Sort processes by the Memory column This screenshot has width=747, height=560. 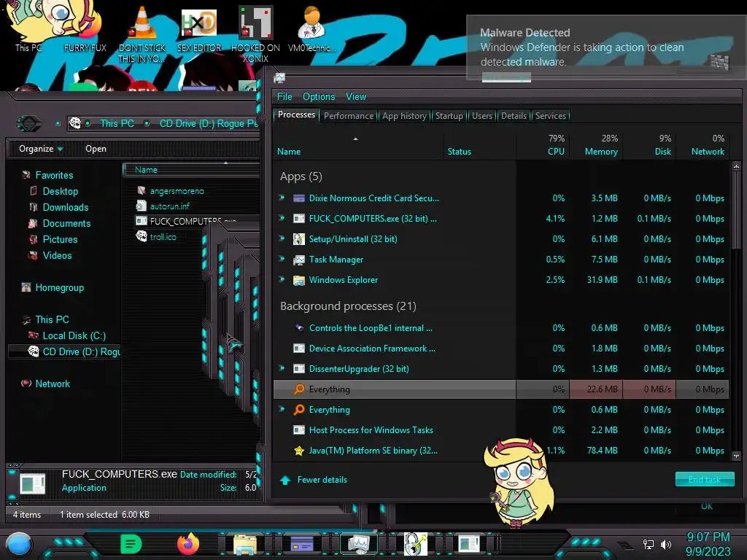[x=597, y=145]
